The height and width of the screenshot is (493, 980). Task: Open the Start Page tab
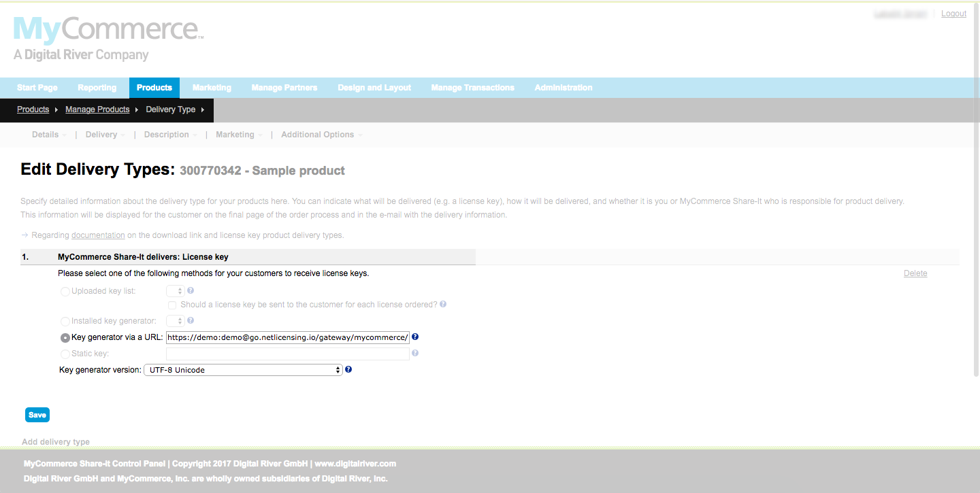click(37, 88)
